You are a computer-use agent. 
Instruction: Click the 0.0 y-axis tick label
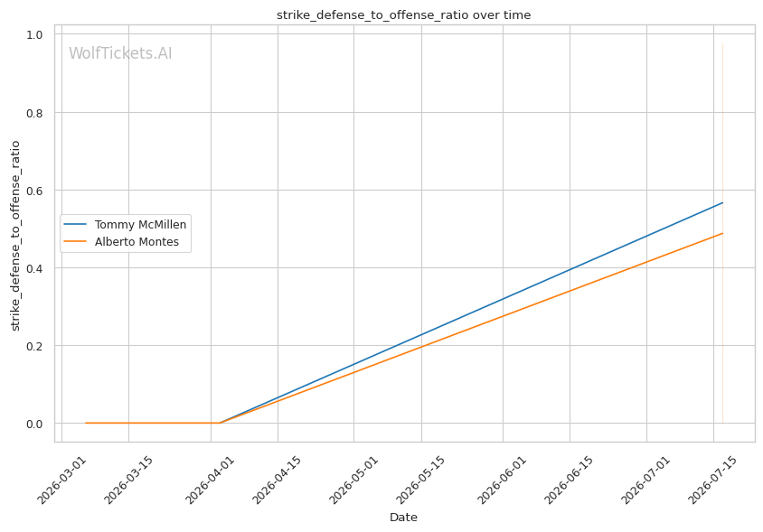[34, 424]
